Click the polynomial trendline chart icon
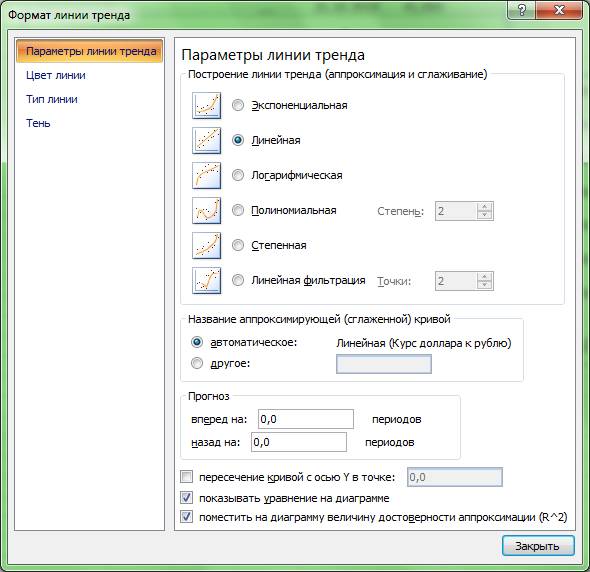This screenshot has width=590, height=572. point(206,210)
